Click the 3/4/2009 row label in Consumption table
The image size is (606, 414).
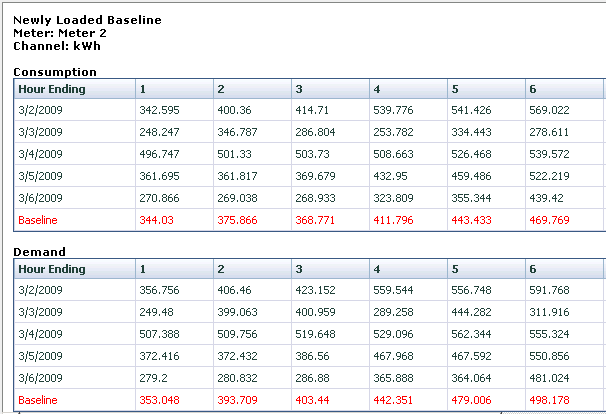(x=40, y=154)
